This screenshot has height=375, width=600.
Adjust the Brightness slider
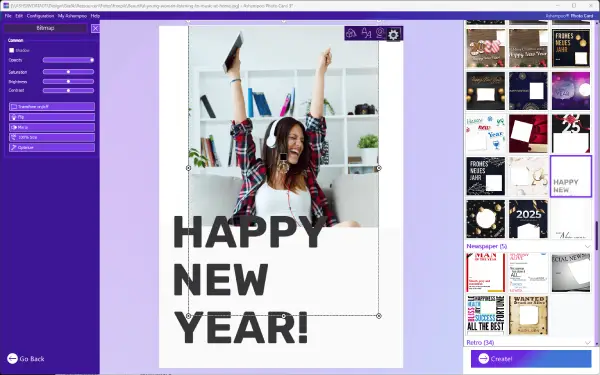[68, 82]
